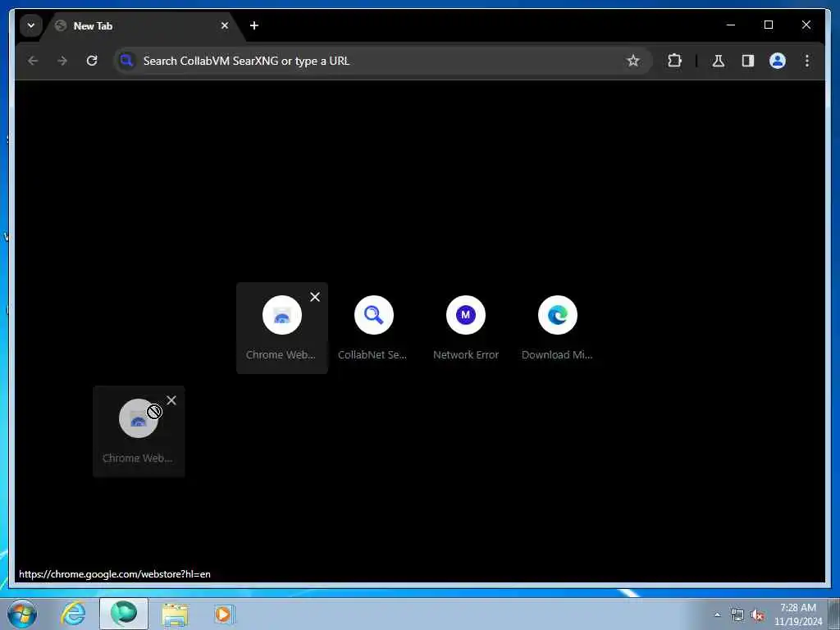Click the Network Error label text
This screenshot has width=840, height=630.
point(466,354)
